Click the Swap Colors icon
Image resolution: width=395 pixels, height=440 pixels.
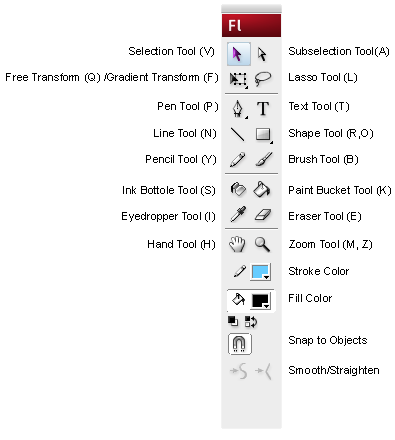click(x=251, y=322)
